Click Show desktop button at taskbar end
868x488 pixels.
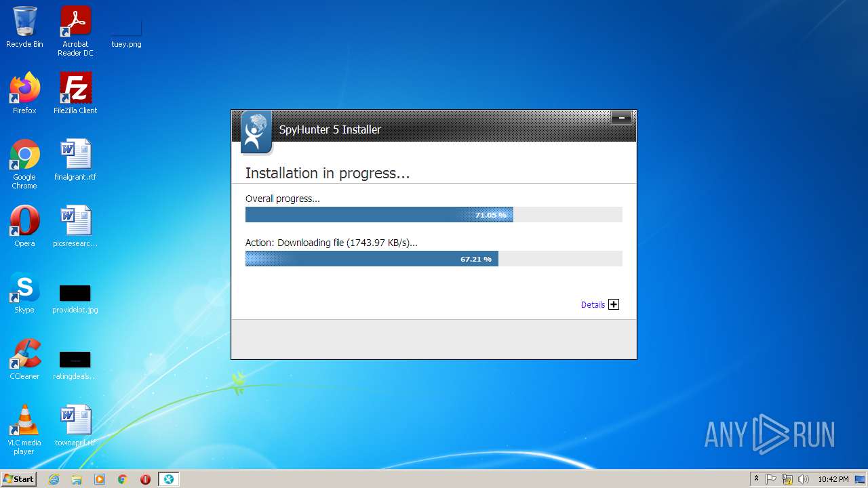point(861,479)
